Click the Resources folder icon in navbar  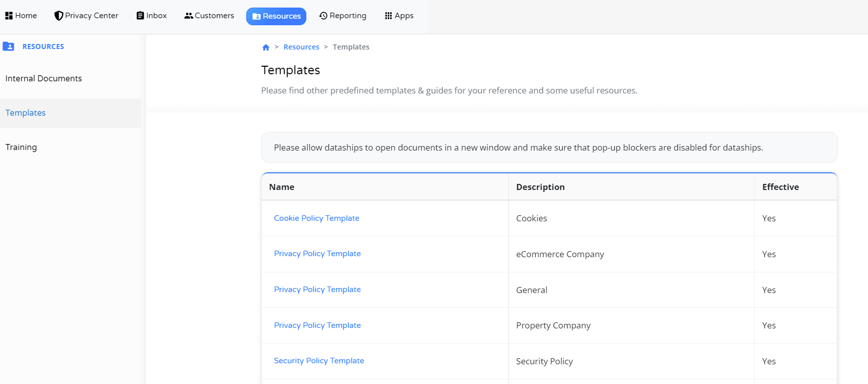(256, 16)
